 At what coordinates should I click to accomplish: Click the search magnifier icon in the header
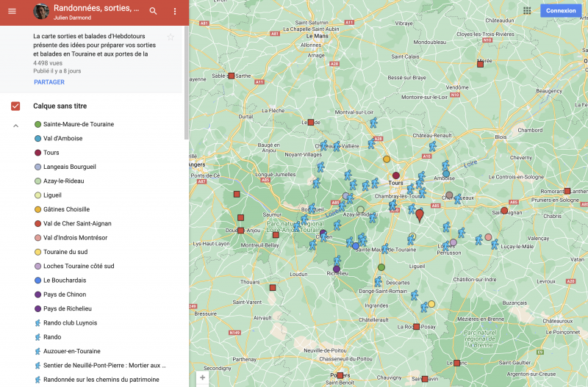click(x=153, y=11)
